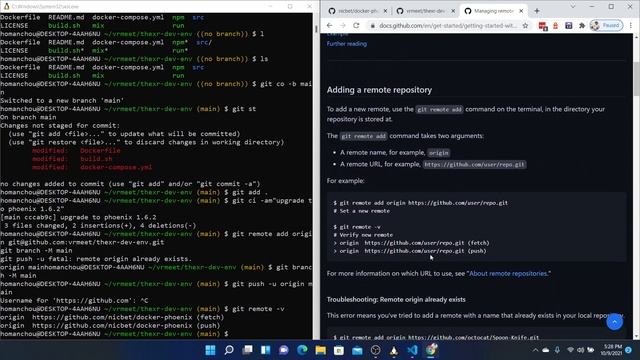The image size is (640, 360).
Task: Click the Adding a remote repository heading
Action: click(x=379, y=90)
